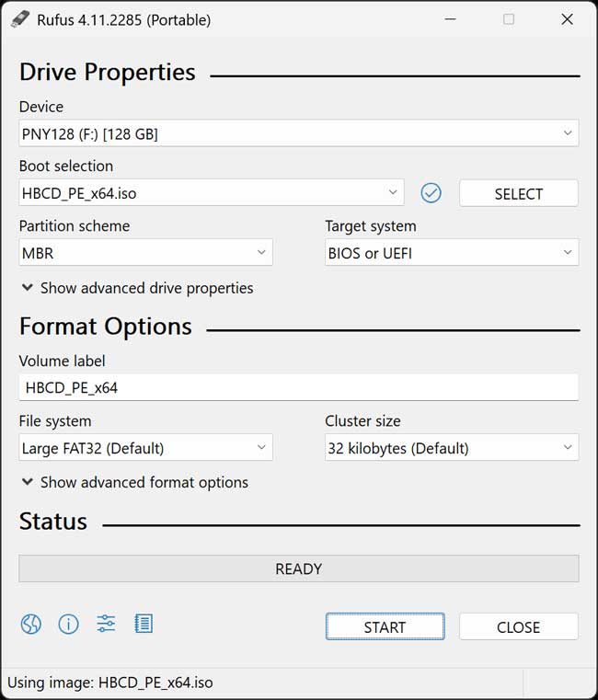598x700 pixels.
Task: Click the checksum checkmark icon next to Boot selection
Action: (x=431, y=193)
